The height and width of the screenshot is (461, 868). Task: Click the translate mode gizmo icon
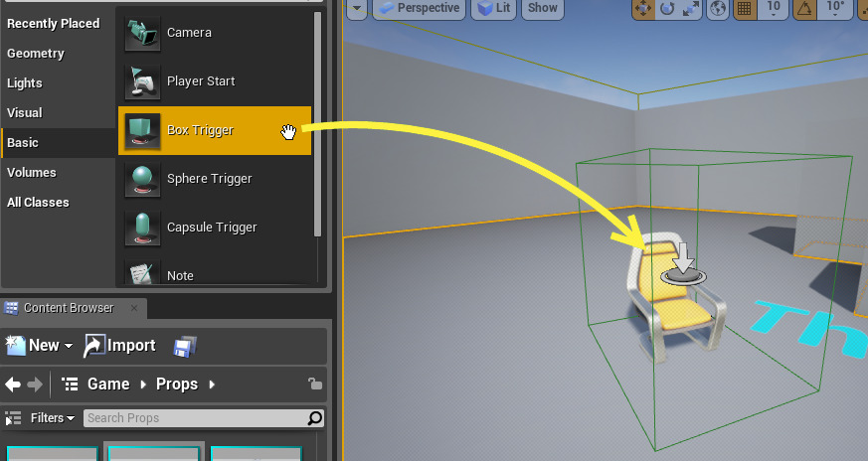643,8
